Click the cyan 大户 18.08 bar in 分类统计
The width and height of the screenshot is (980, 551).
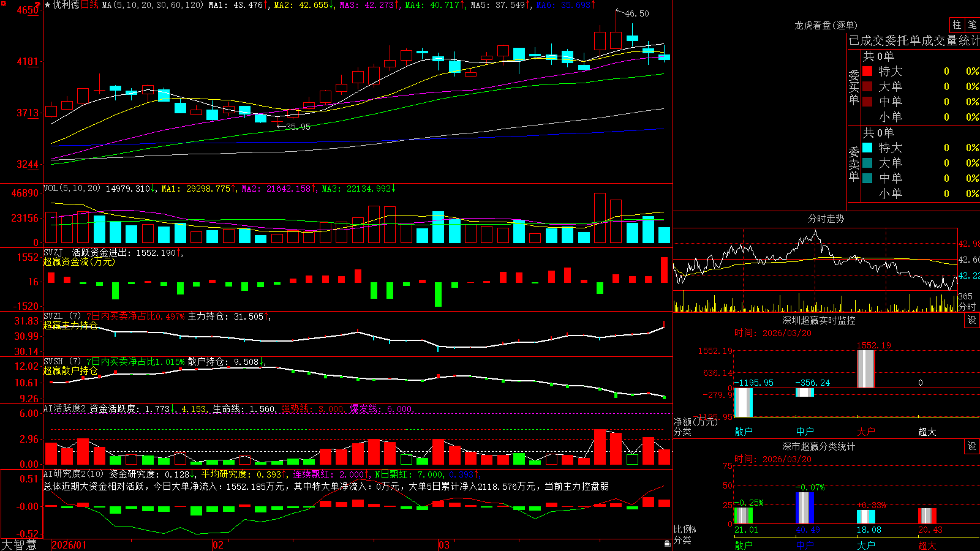tap(865, 517)
